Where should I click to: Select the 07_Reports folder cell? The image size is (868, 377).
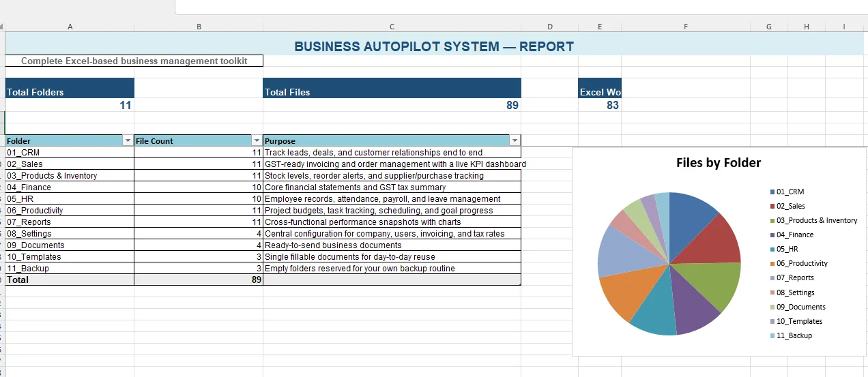[x=70, y=222]
